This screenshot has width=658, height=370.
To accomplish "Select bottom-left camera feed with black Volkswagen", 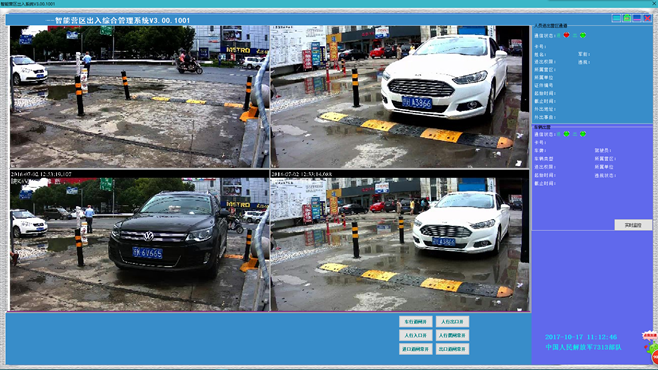I will click(139, 240).
